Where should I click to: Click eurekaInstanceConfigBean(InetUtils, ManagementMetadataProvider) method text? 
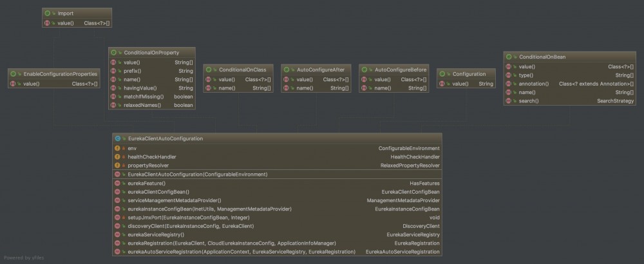pos(210,209)
